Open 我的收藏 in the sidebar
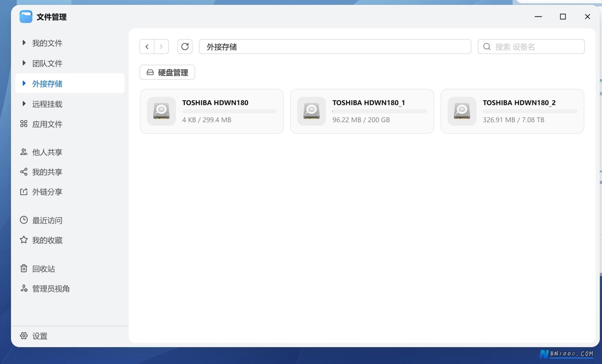This screenshot has width=602, height=364. [x=70, y=240]
